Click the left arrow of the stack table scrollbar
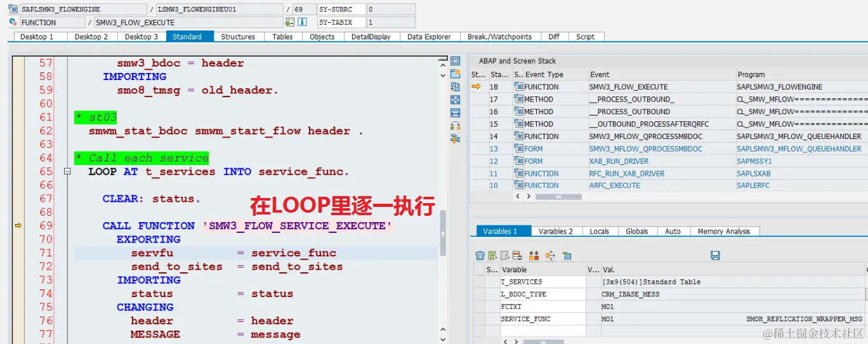Viewport: 868px width, 344px height. (518, 197)
